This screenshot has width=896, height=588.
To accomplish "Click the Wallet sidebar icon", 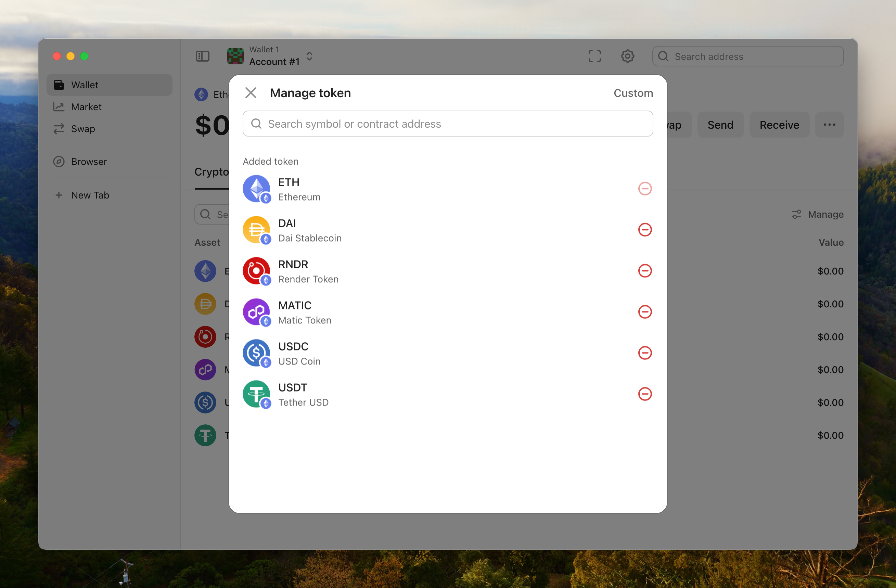I will 59,85.
